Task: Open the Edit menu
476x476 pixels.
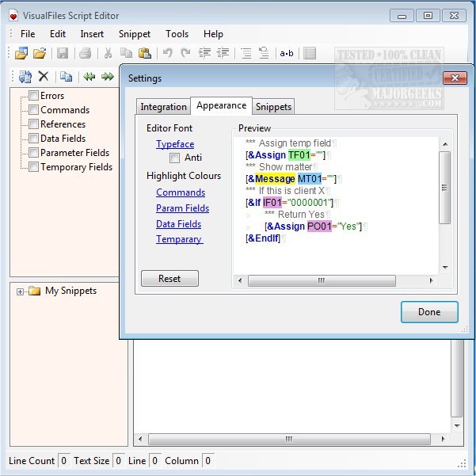Action: pos(58,34)
